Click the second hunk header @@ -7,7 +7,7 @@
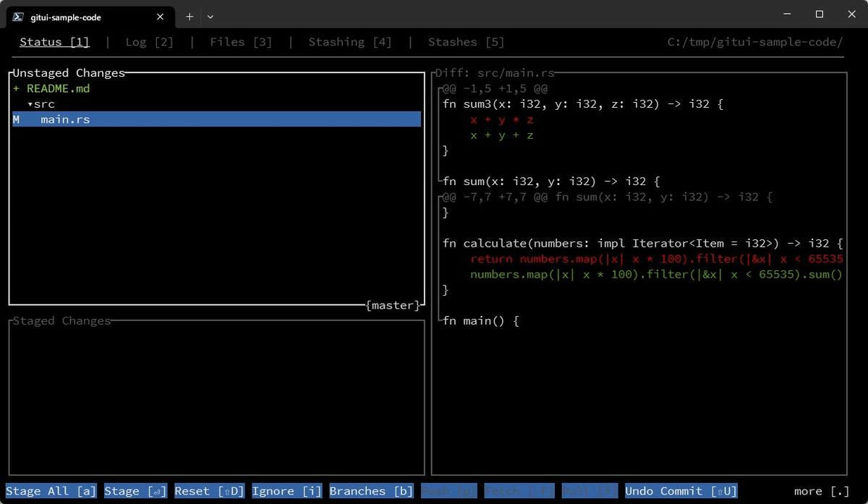 [608, 197]
